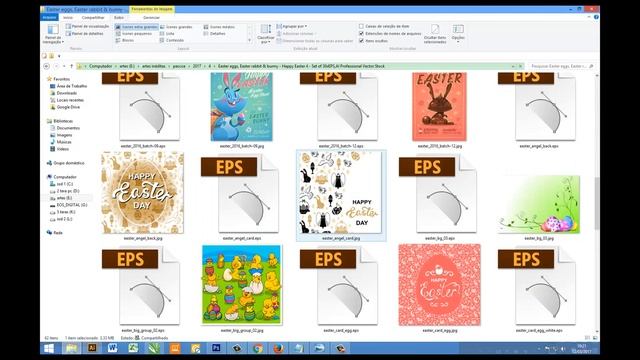Click Ocultar itens selecionados icon

[x=435, y=34]
